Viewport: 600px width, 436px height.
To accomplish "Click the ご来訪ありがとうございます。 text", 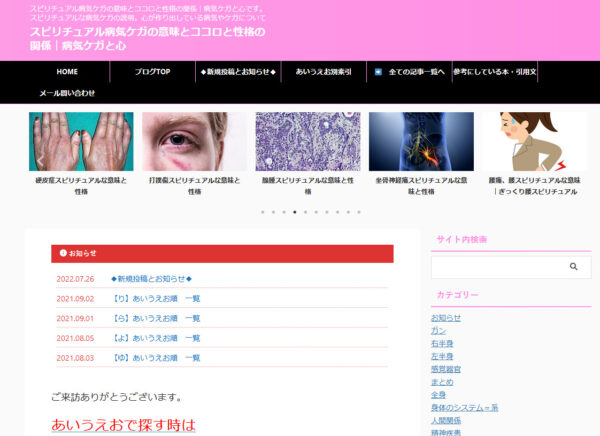I will (116, 397).
